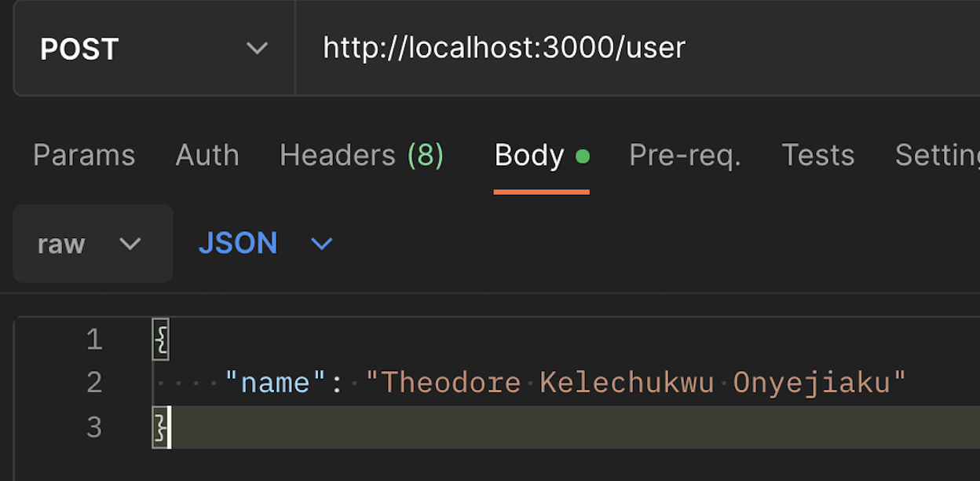
Task: Select the Body tab
Action: (x=529, y=156)
